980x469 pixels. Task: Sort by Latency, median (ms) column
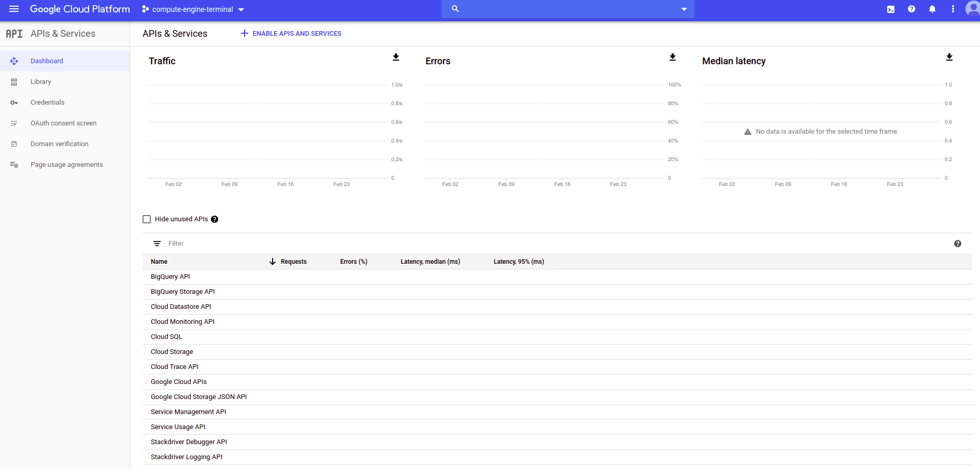tap(430, 262)
